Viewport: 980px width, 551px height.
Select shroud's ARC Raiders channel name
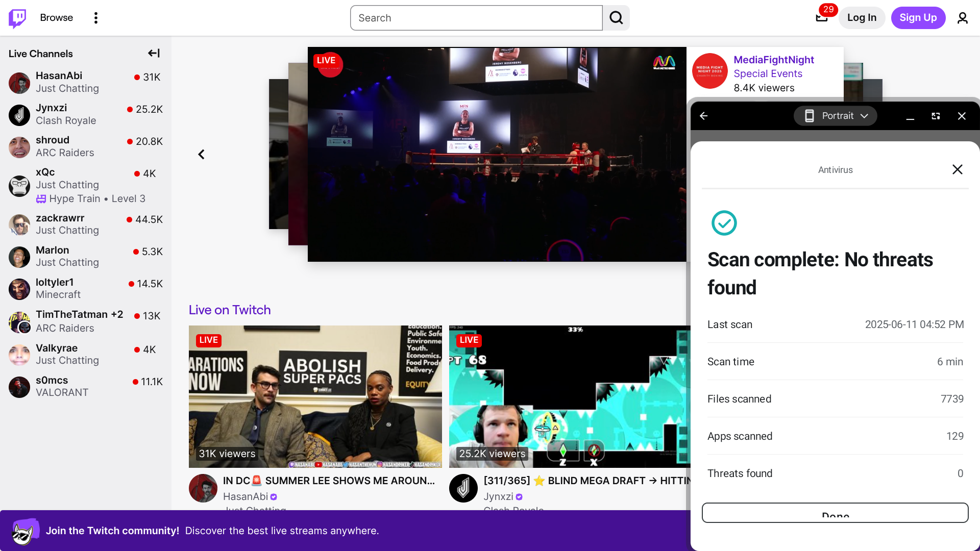pyautogui.click(x=53, y=140)
